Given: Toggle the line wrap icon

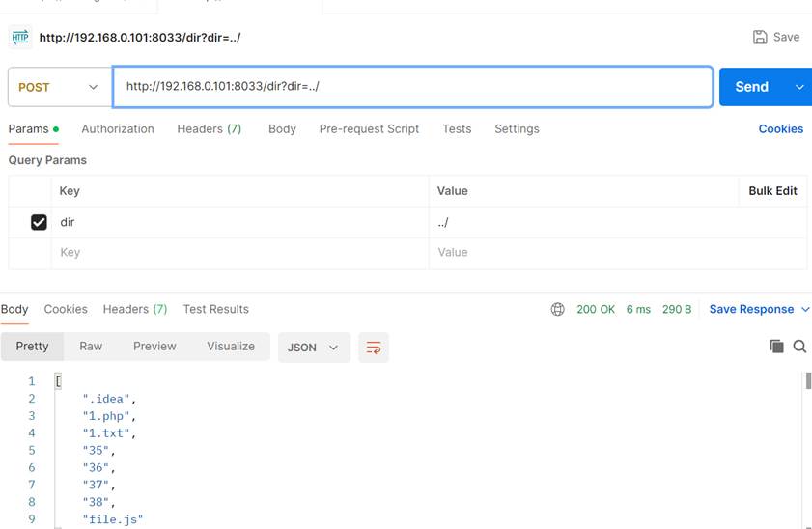Looking at the screenshot, I should [x=374, y=348].
